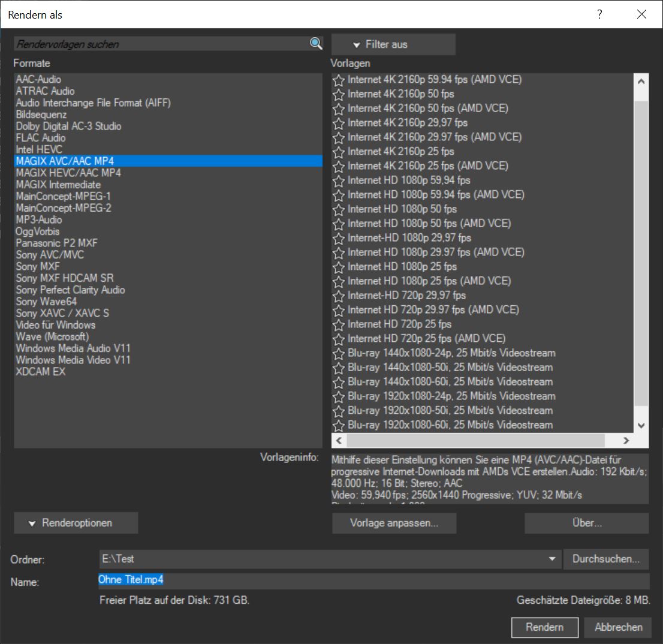Select the ATRAC Audio format

pos(168,91)
